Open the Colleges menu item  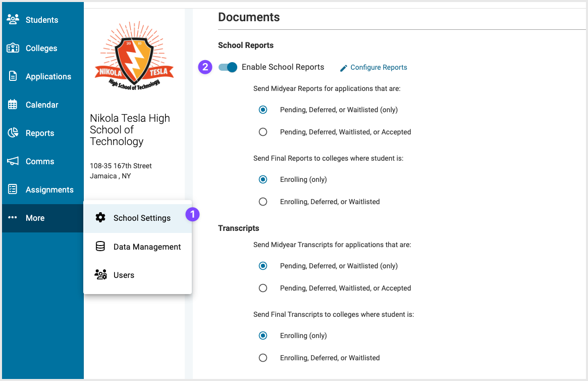[43, 48]
